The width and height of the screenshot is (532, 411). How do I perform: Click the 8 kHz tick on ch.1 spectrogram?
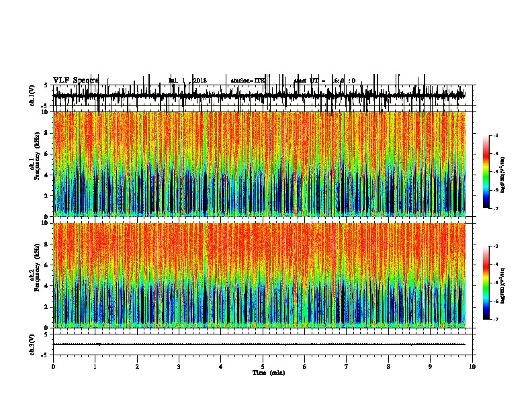point(46,133)
